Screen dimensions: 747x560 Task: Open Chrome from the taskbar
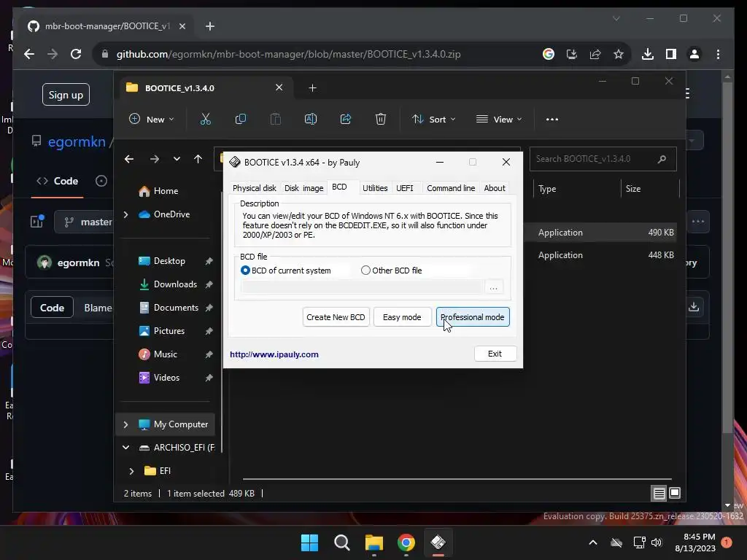tap(406, 542)
